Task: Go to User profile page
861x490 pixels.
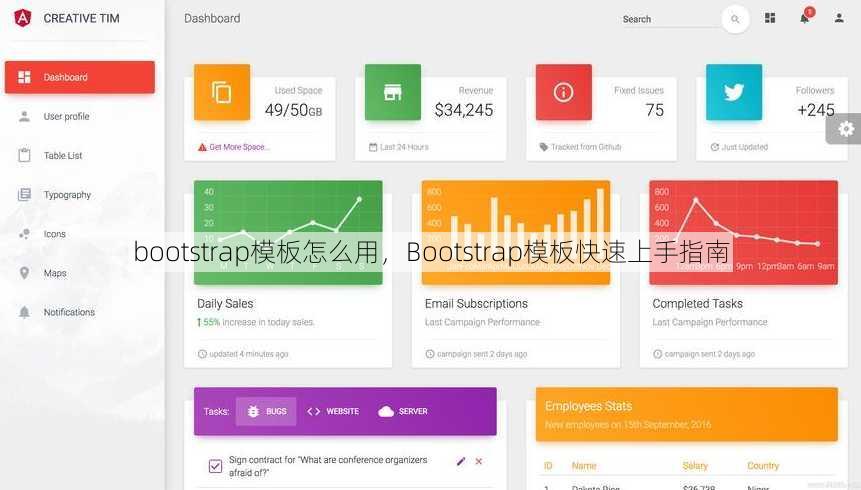Action: coord(66,116)
